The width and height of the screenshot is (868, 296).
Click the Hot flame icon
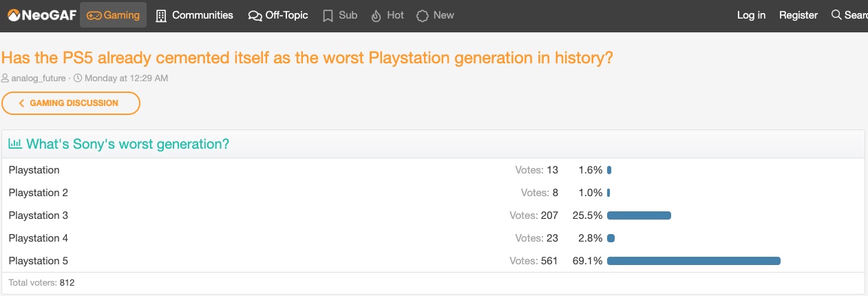[376, 15]
